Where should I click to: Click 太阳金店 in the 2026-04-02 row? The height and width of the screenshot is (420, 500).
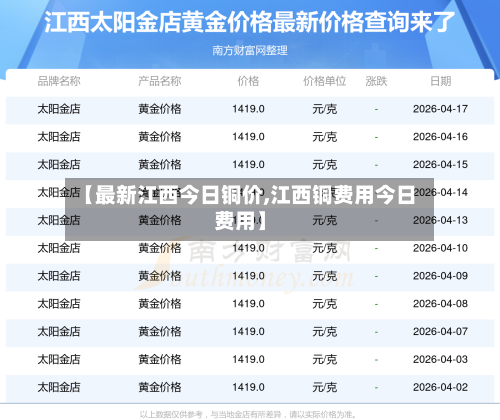click(x=59, y=387)
